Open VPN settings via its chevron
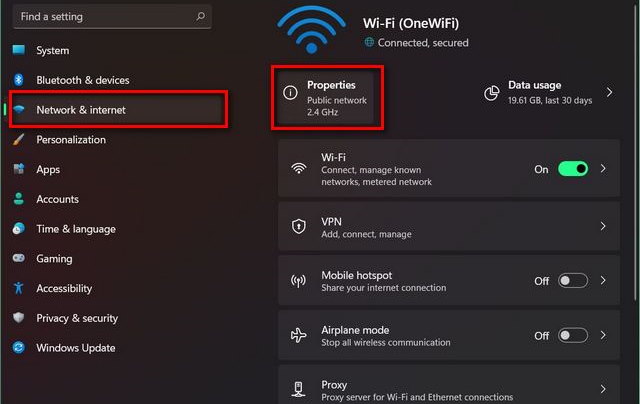640x404 pixels. [603, 226]
